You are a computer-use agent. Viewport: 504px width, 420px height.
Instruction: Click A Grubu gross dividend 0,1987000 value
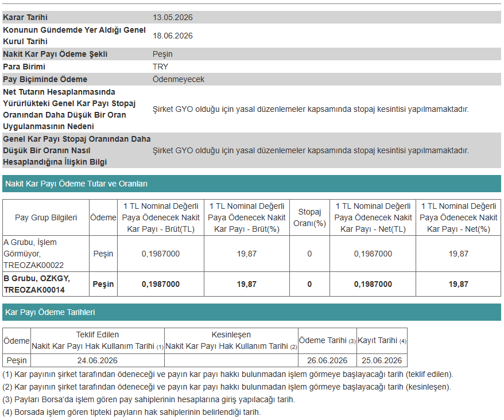tap(161, 254)
